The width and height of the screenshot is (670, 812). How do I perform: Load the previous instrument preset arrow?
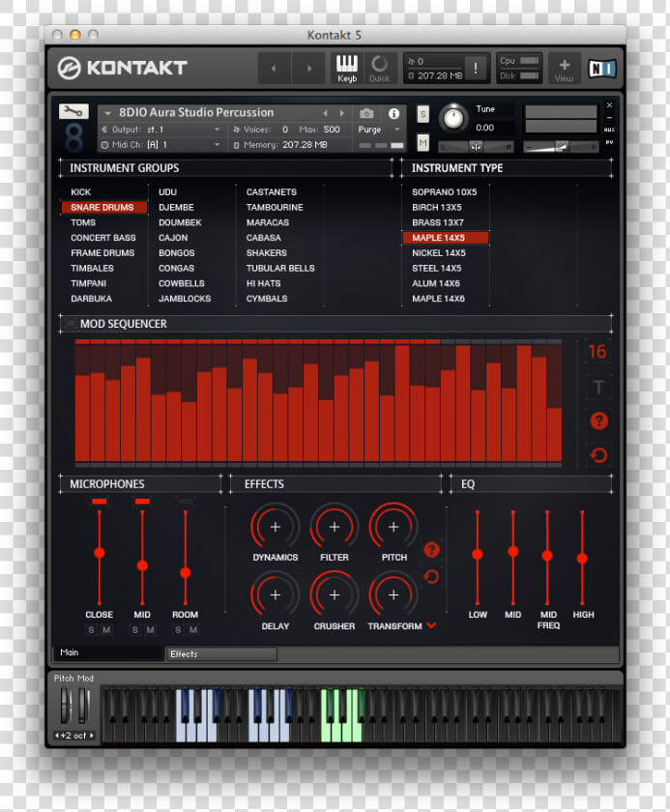(x=325, y=113)
